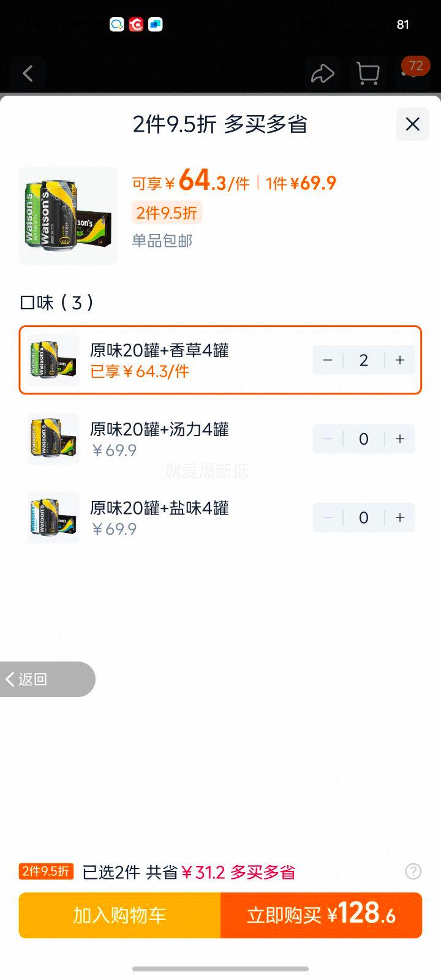Screen dimensions: 441x980
Task: Open the shopping cart icon
Action: pyautogui.click(x=367, y=74)
